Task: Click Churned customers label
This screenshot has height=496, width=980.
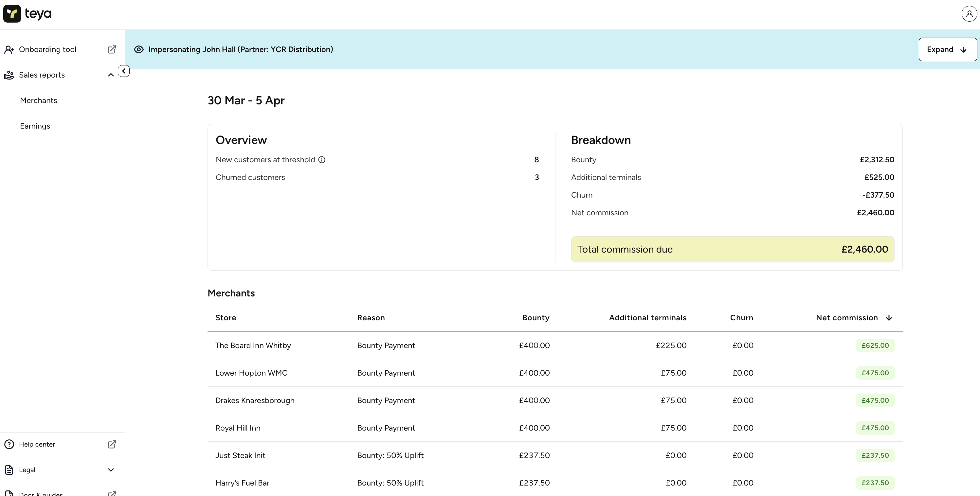Action: 250,177
